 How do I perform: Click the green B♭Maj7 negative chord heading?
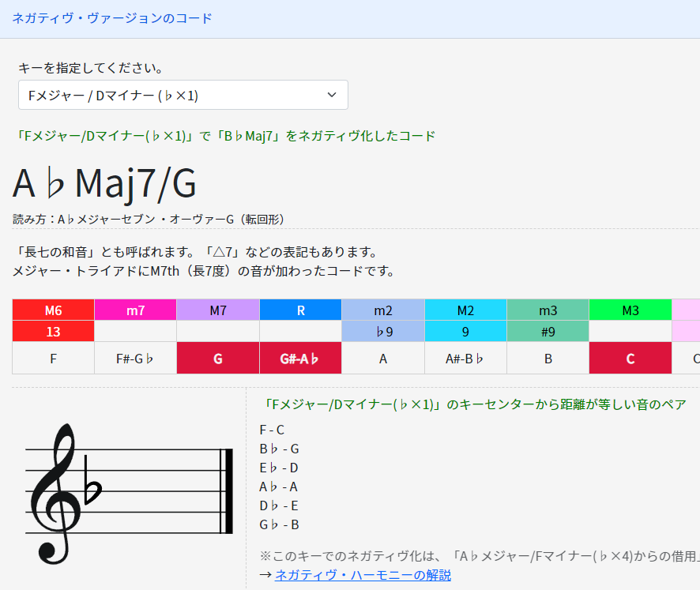pyautogui.click(x=224, y=136)
